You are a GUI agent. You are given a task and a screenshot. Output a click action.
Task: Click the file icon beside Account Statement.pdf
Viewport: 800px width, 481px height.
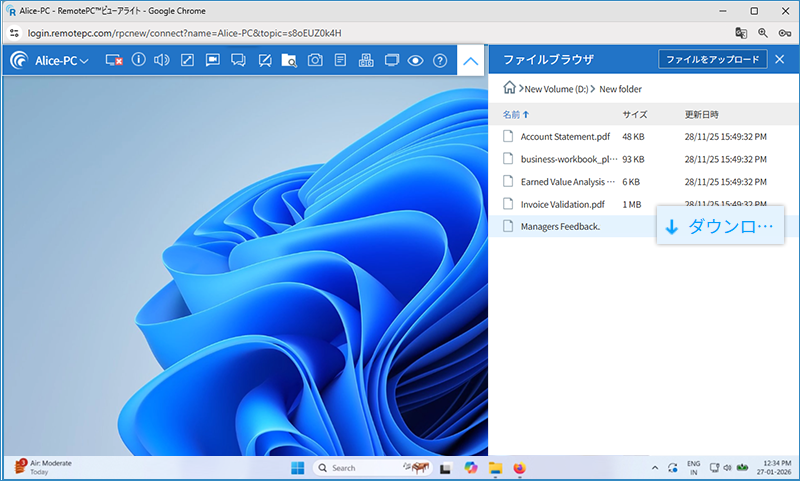tap(508, 136)
